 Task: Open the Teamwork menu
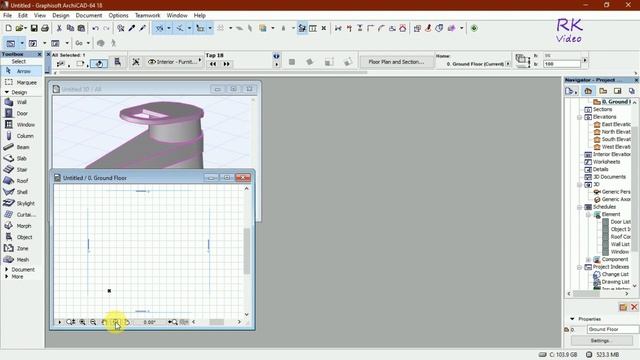pos(147,15)
